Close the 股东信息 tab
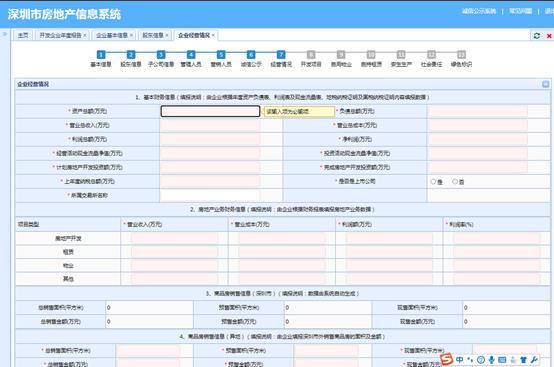 (167, 35)
